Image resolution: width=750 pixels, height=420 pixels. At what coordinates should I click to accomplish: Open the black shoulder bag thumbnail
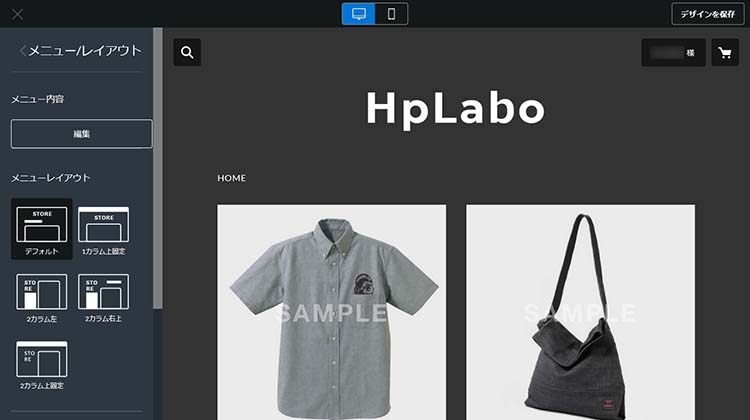coord(581,312)
